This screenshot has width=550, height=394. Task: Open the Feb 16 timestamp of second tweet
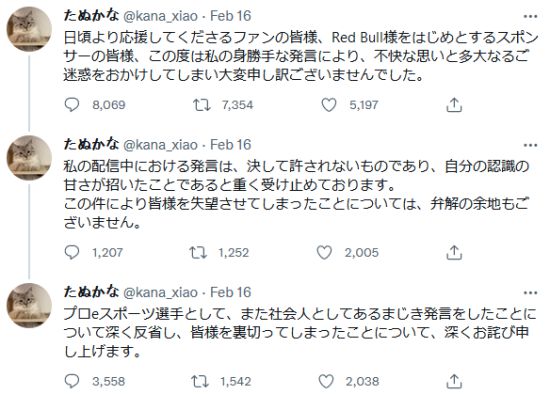coord(230,145)
